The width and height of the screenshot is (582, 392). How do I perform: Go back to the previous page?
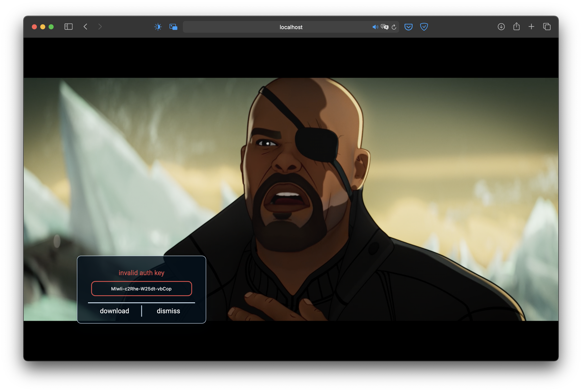click(85, 27)
